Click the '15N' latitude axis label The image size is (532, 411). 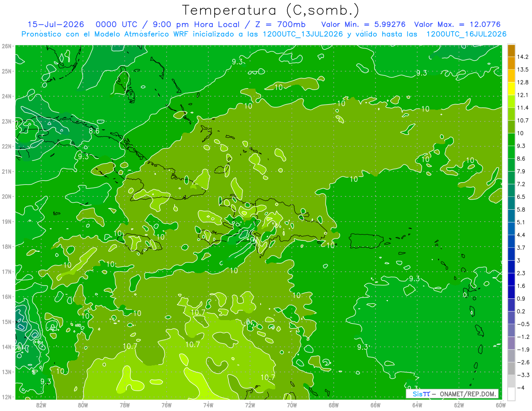(7, 322)
